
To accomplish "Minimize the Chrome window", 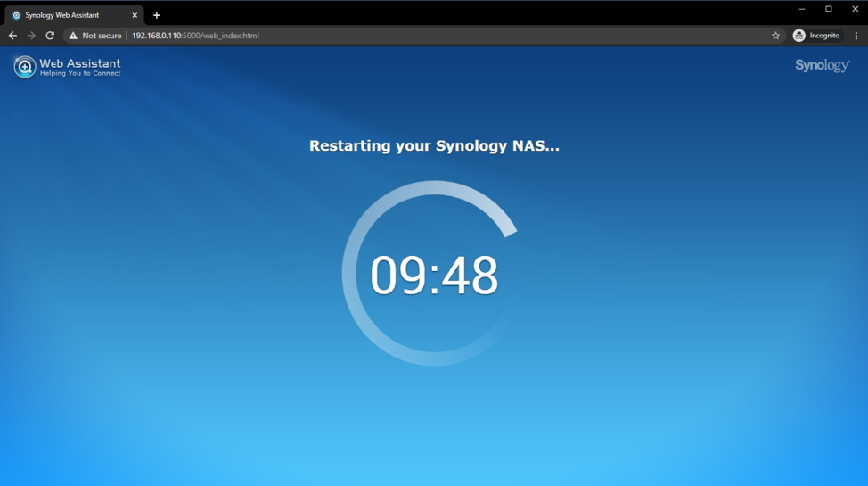I will click(802, 9).
